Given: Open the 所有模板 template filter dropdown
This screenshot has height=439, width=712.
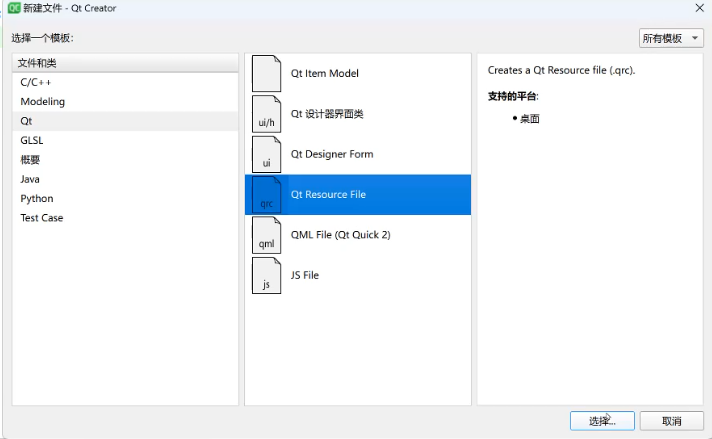Looking at the screenshot, I should click(x=671, y=38).
